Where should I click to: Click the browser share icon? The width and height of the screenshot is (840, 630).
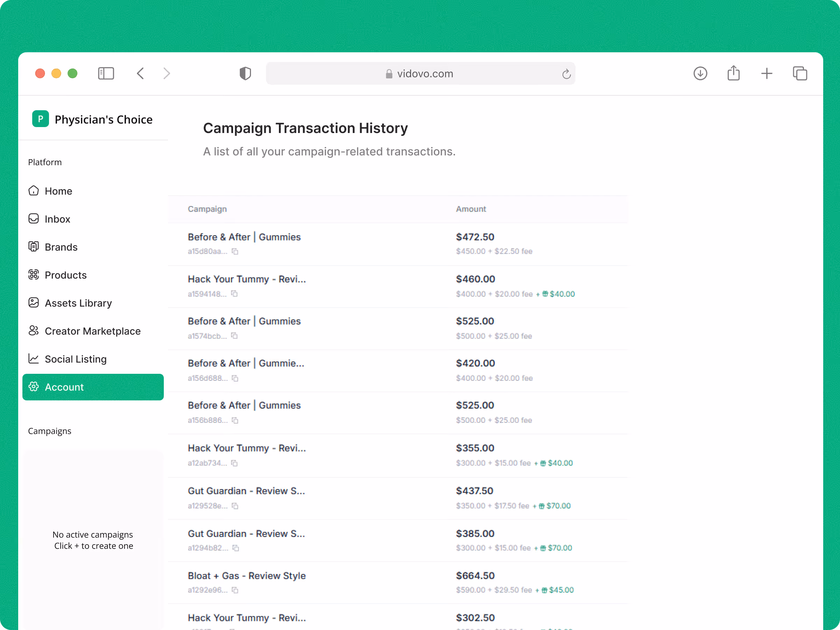pos(733,73)
